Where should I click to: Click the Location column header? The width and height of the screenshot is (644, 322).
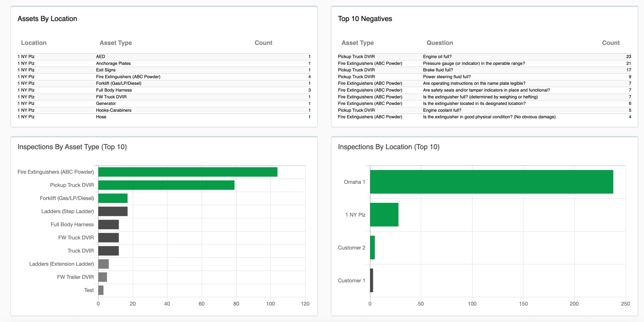pyautogui.click(x=33, y=43)
